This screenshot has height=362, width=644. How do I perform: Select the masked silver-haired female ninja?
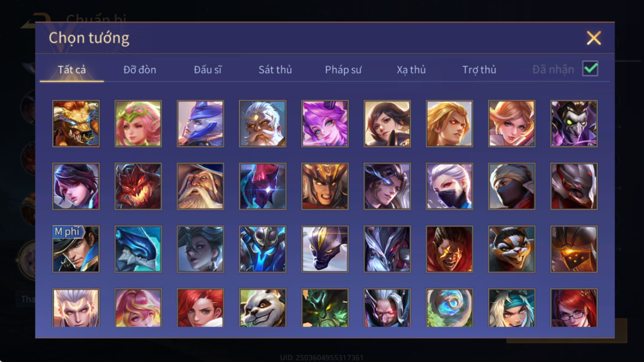[449, 186]
